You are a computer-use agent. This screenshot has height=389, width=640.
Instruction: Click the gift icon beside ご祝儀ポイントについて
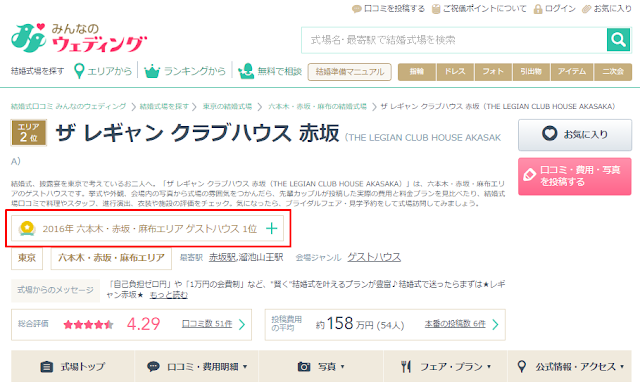point(436,9)
